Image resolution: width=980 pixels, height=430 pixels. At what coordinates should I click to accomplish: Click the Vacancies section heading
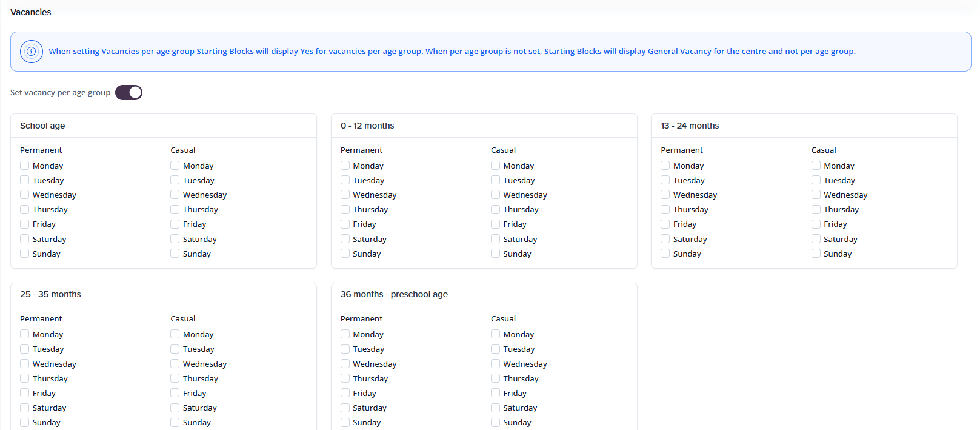click(31, 12)
